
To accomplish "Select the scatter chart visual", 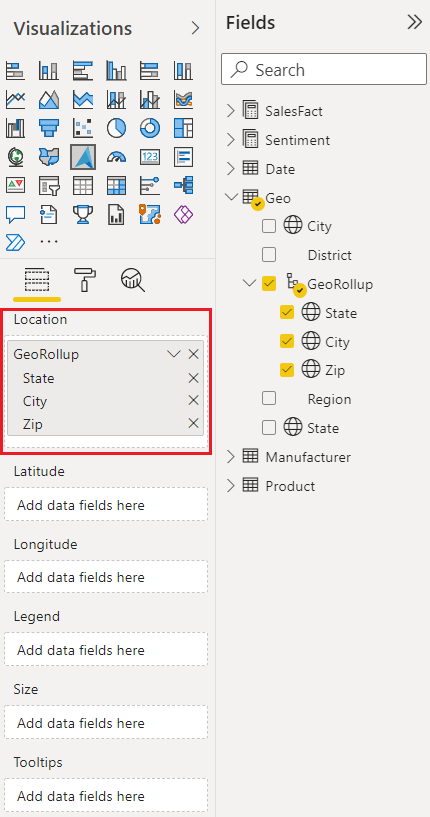I will [x=82, y=128].
